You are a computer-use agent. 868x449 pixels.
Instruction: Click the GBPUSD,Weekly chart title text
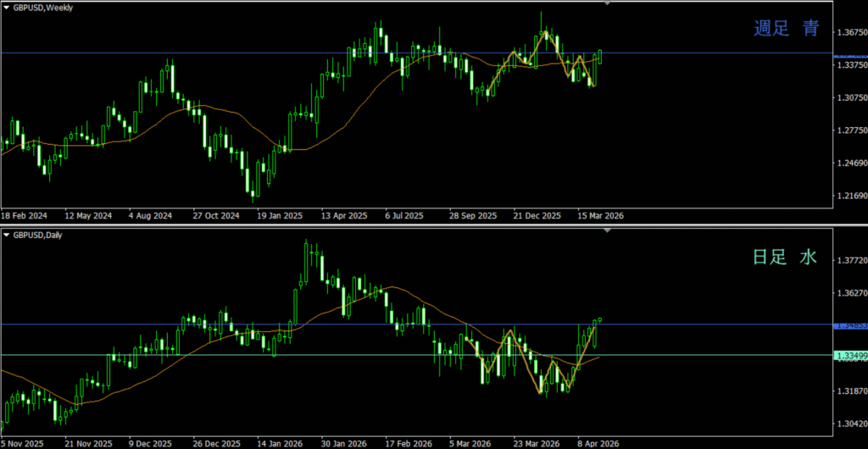pos(43,8)
